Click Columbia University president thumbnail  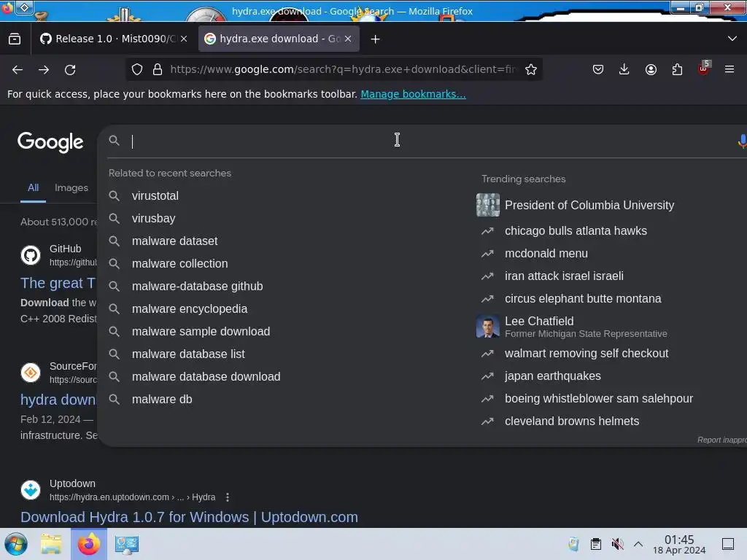[488, 205]
